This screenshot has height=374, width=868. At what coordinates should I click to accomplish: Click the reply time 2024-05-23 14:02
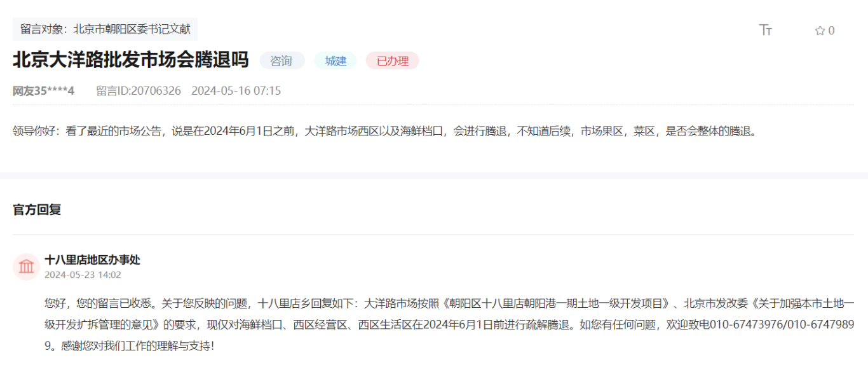pos(83,275)
